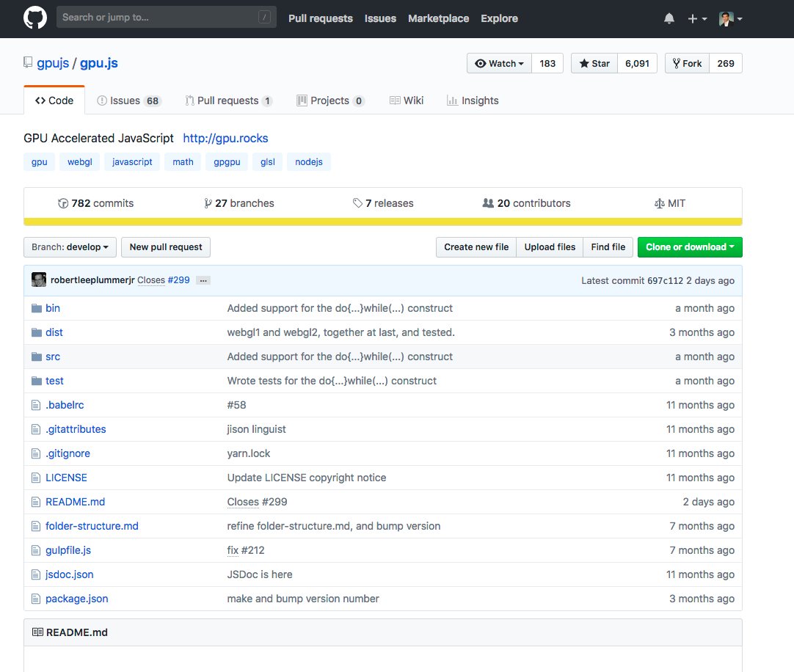Viewport: 794px width, 672px height.
Task: Focus the Search or jump to field
Action: click(166, 17)
